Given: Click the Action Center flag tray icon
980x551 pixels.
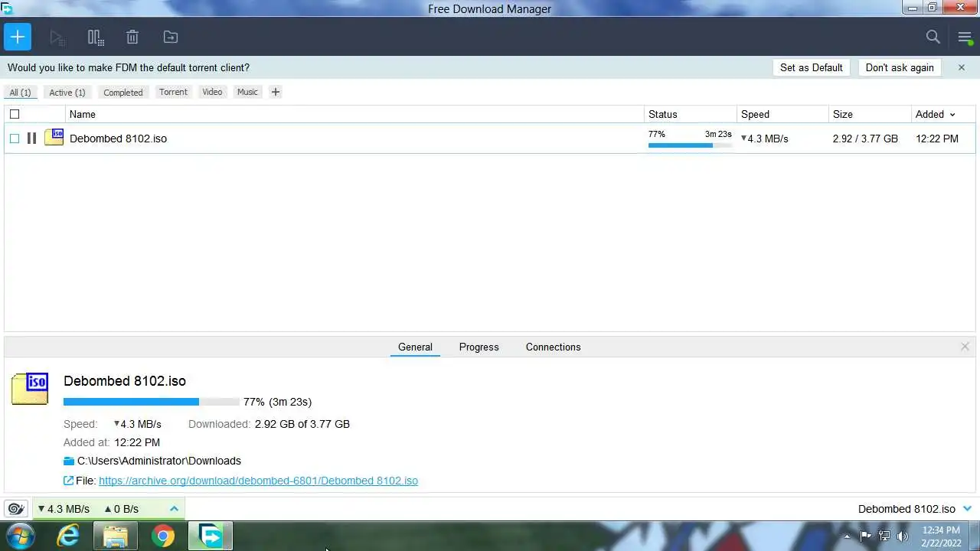Looking at the screenshot, I should point(865,536).
